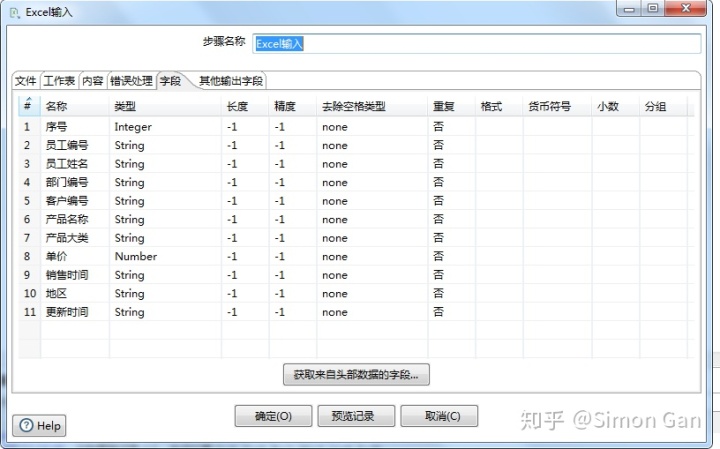
Task: Click the 类型 column header
Action: pyautogui.click(x=165, y=107)
